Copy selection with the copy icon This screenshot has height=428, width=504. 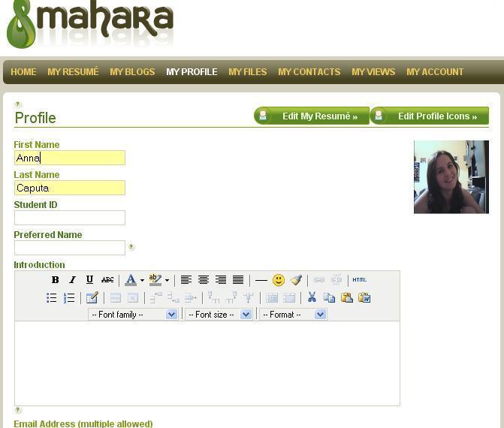coord(330,298)
